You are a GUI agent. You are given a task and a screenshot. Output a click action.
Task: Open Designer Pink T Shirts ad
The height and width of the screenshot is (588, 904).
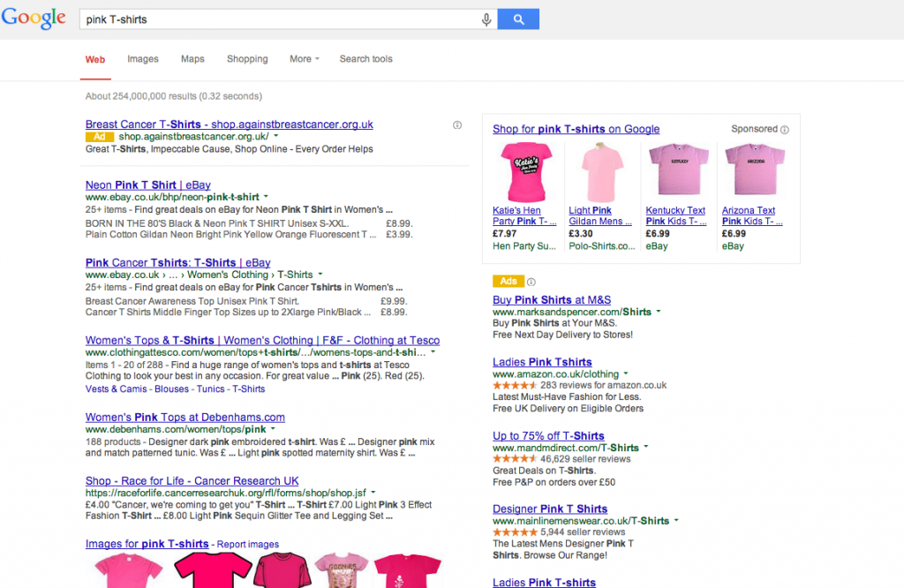550,509
